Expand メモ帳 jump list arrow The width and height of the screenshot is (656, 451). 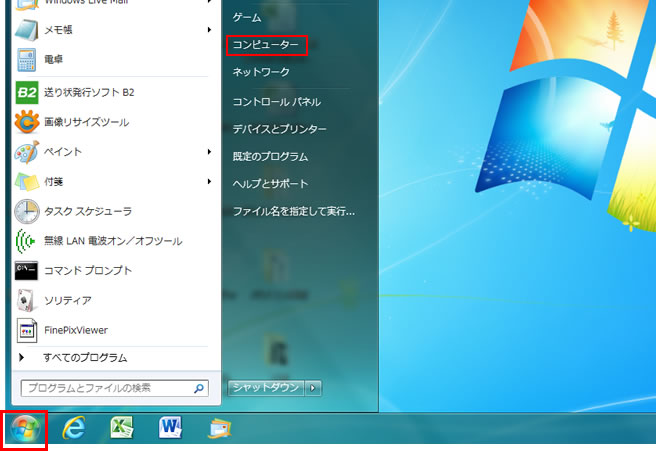[209, 30]
